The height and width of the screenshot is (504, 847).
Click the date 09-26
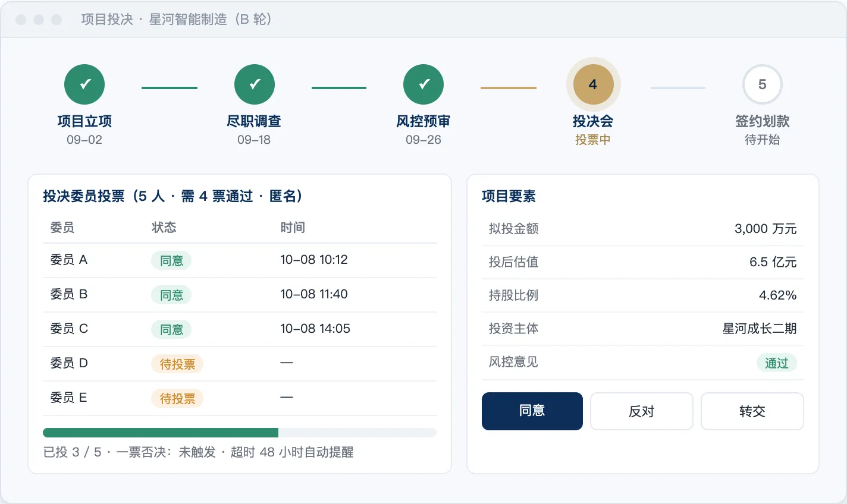pos(424,140)
